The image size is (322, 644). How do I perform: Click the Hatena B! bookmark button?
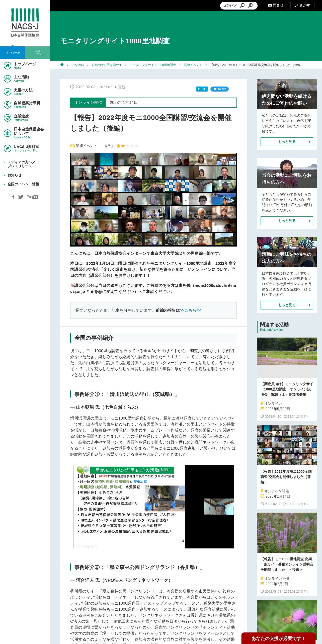point(202,89)
